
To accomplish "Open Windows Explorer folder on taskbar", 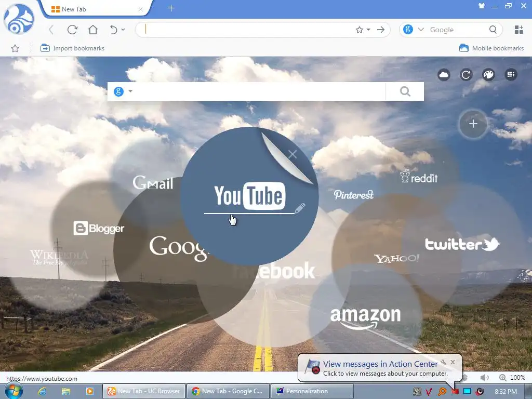I will click(66, 391).
